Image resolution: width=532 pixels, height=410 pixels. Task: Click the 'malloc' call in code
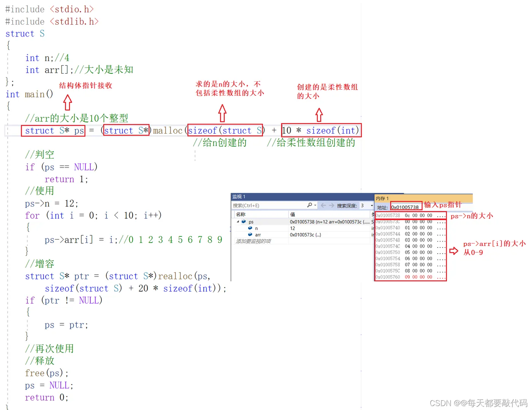[168, 131]
